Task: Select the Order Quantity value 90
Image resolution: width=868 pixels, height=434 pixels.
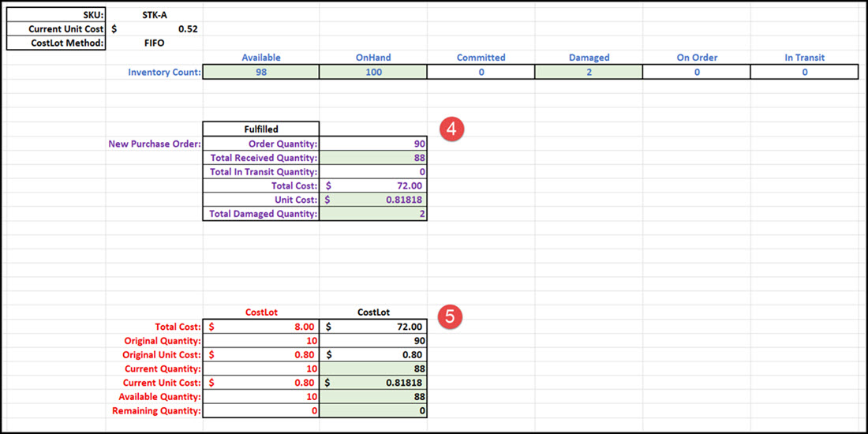Action: [x=373, y=144]
